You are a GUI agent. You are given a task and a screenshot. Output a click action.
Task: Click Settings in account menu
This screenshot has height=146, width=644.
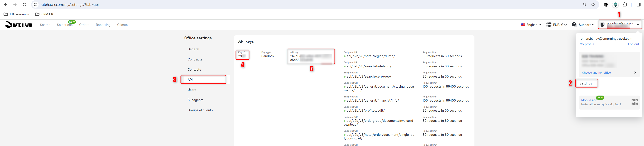(586, 83)
